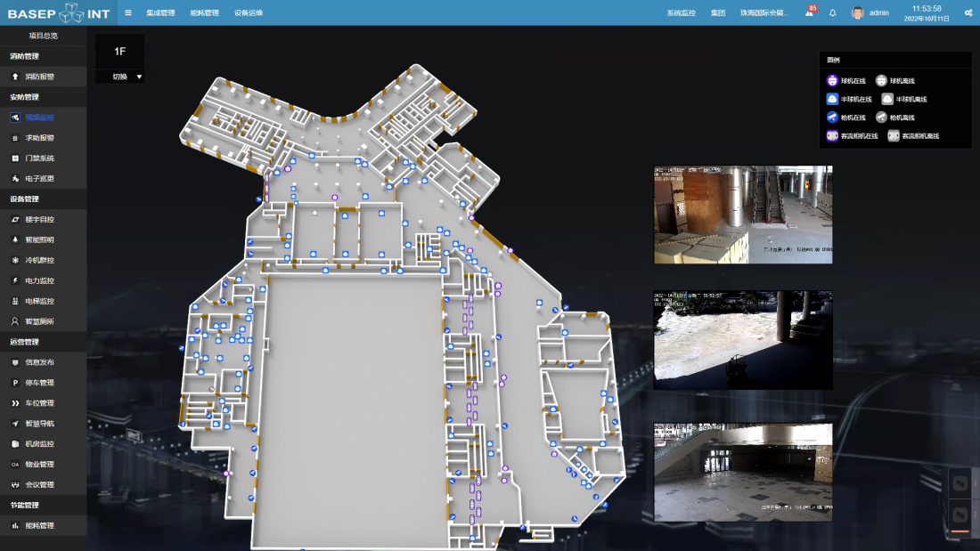Open the 集团 selector in header
The height and width of the screenshot is (551, 980).
click(718, 12)
